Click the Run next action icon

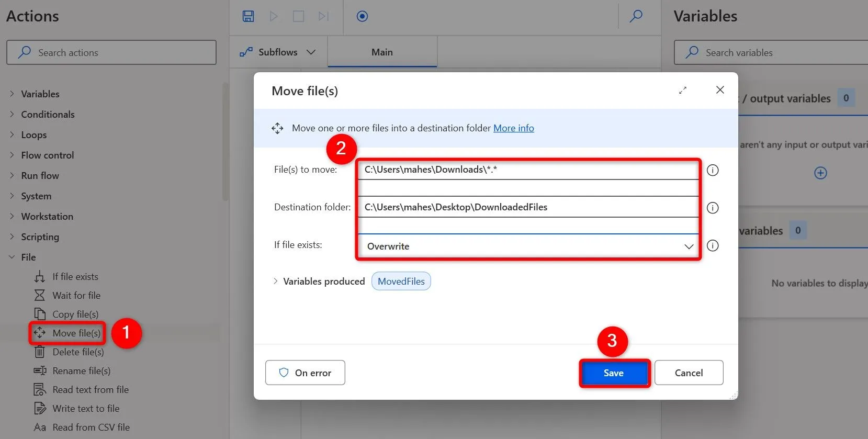tap(323, 16)
